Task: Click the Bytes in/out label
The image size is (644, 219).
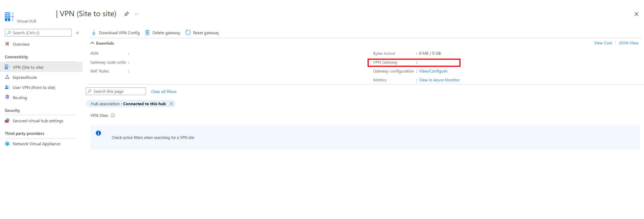Action: [x=384, y=53]
